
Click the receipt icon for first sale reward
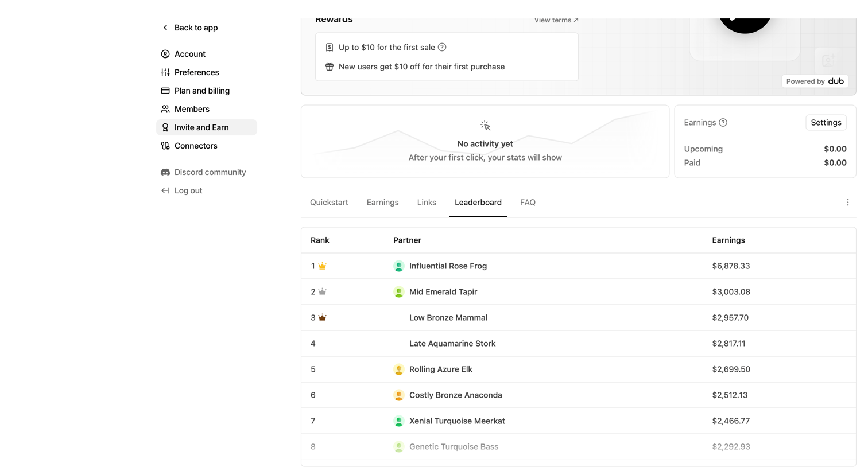[x=330, y=47]
